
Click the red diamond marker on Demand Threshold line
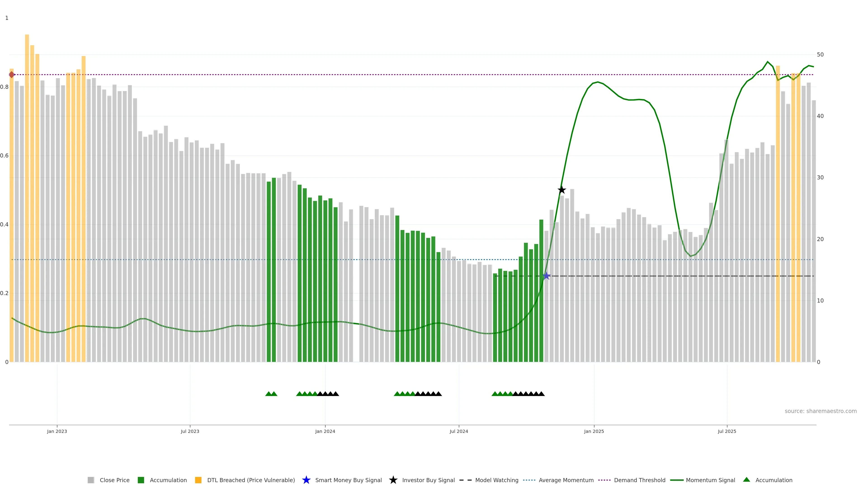click(12, 74)
